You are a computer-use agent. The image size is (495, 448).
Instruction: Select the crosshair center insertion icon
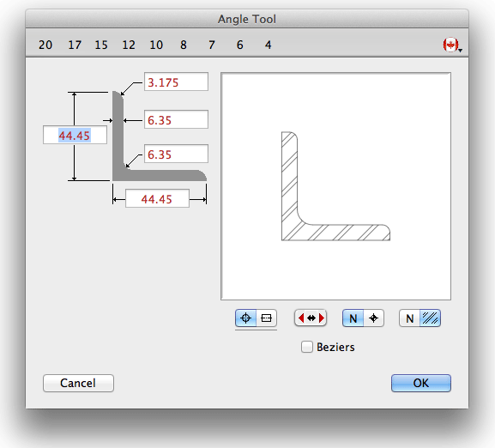tap(245, 318)
